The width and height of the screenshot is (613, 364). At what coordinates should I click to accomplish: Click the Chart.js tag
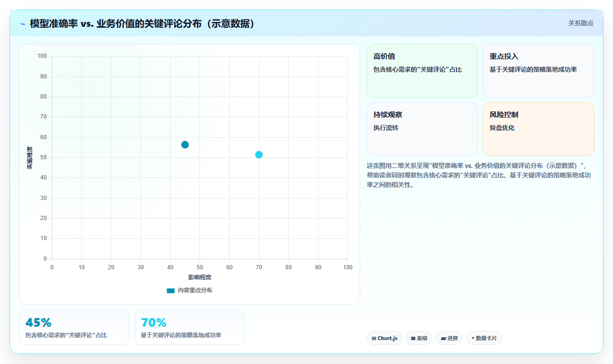[x=384, y=338]
